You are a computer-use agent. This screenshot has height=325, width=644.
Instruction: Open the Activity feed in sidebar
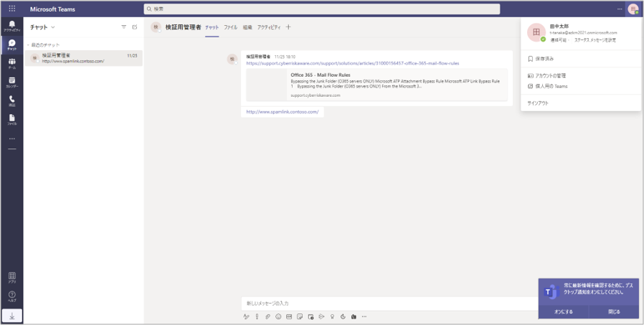tap(12, 26)
